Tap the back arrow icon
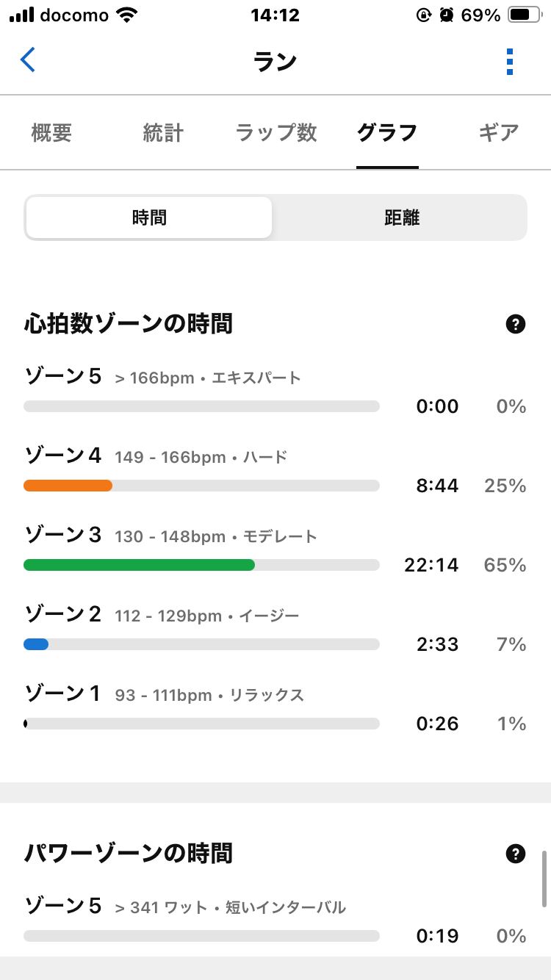This screenshot has width=551, height=980. click(x=28, y=61)
